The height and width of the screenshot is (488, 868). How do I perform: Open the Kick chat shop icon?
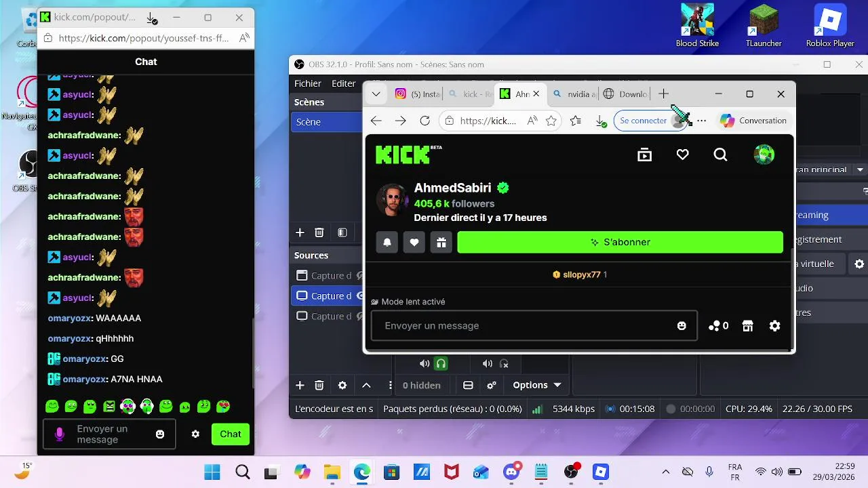coord(747,326)
